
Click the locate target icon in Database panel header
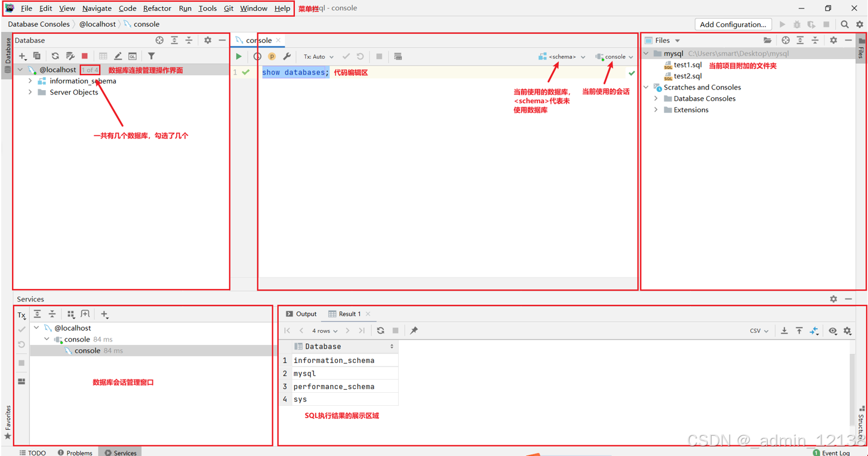click(x=159, y=40)
